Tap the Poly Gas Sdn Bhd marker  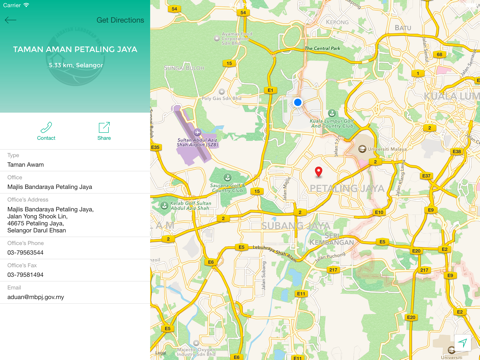tap(222, 91)
